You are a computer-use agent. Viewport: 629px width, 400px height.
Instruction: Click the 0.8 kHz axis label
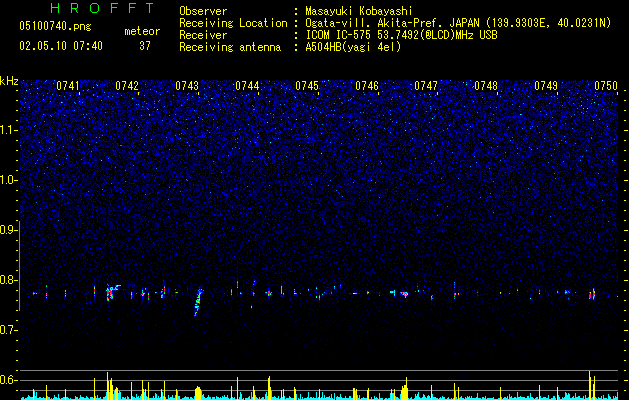point(8,280)
